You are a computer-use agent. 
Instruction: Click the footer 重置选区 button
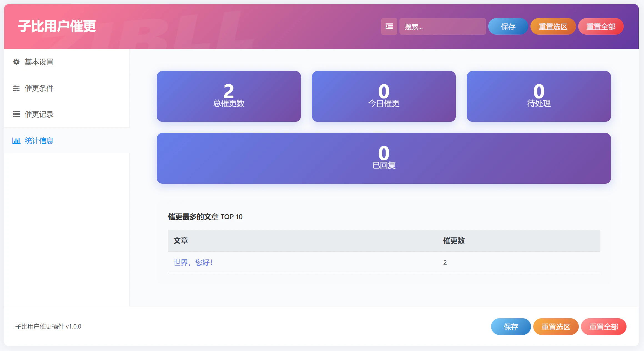[x=556, y=327]
